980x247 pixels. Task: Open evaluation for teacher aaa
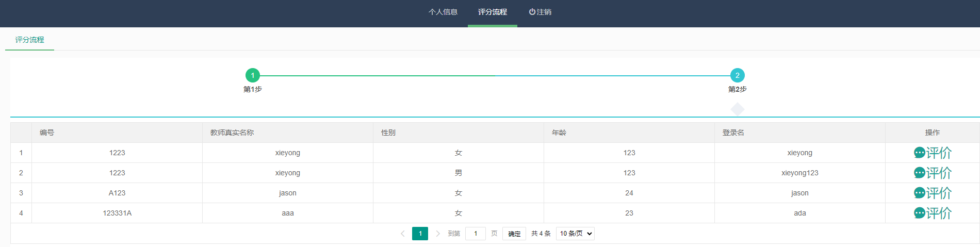click(932, 213)
